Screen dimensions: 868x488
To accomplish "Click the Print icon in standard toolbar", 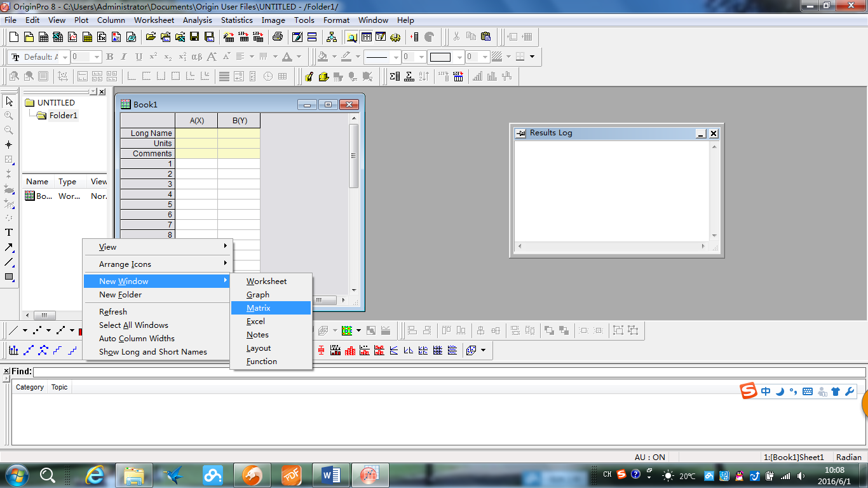I will click(x=277, y=37).
